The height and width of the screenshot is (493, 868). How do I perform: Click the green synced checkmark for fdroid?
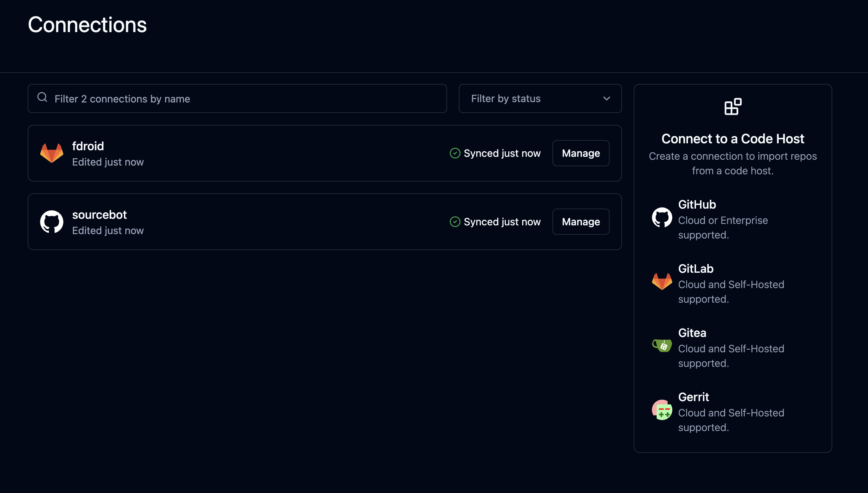click(x=455, y=153)
